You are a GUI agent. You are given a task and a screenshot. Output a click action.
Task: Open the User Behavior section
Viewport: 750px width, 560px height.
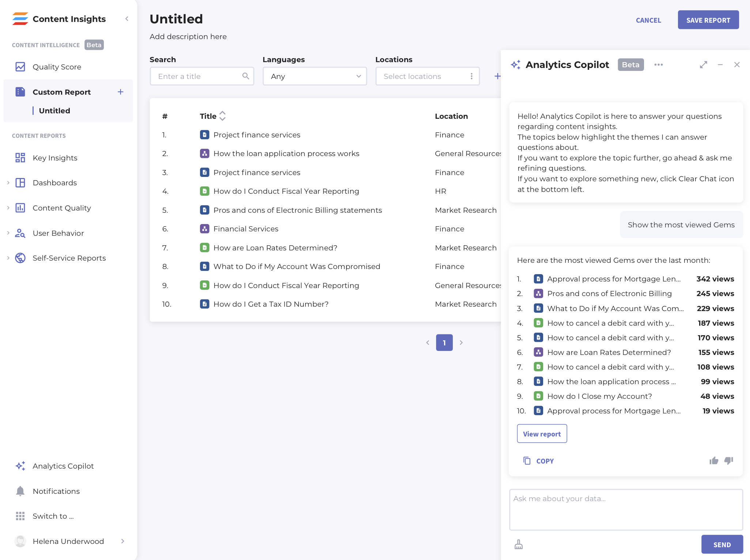[58, 233]
